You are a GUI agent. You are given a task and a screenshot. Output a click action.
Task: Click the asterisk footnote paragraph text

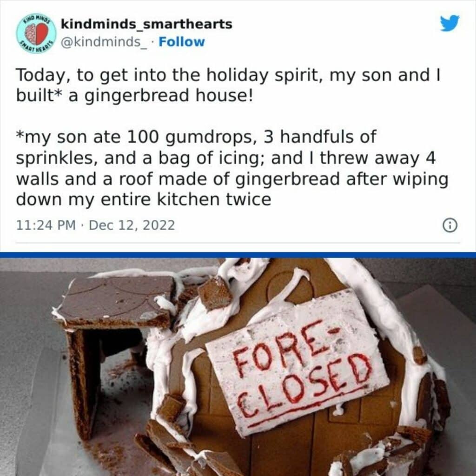click(232, 168)
